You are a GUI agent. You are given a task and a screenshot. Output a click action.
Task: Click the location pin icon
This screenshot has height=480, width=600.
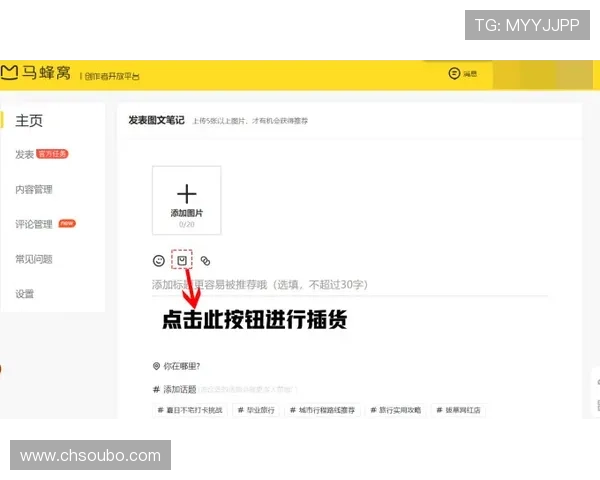(x=156, y=366)
